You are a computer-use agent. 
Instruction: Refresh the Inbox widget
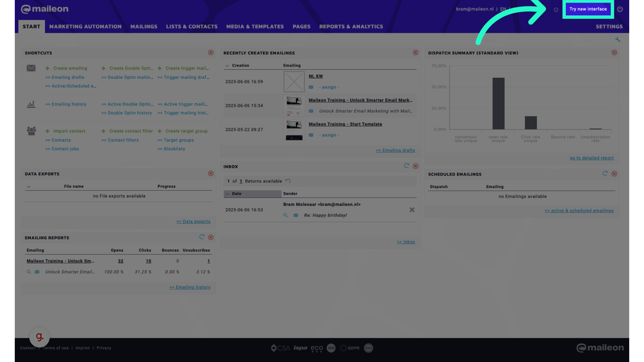[407, 166]
